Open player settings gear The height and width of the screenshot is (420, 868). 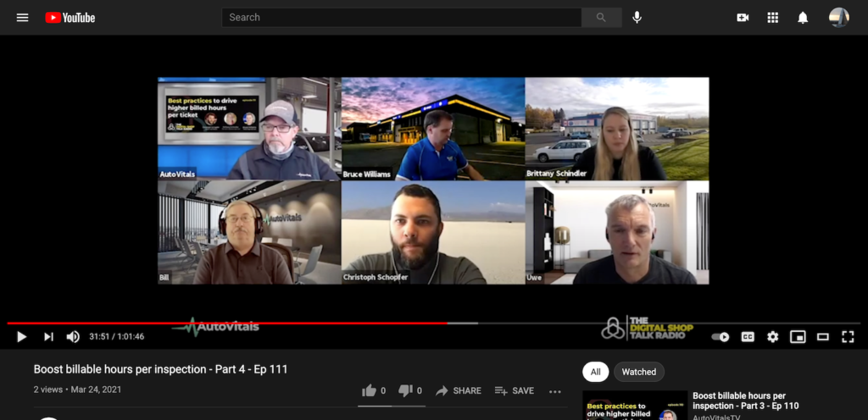tap(773, 337)
